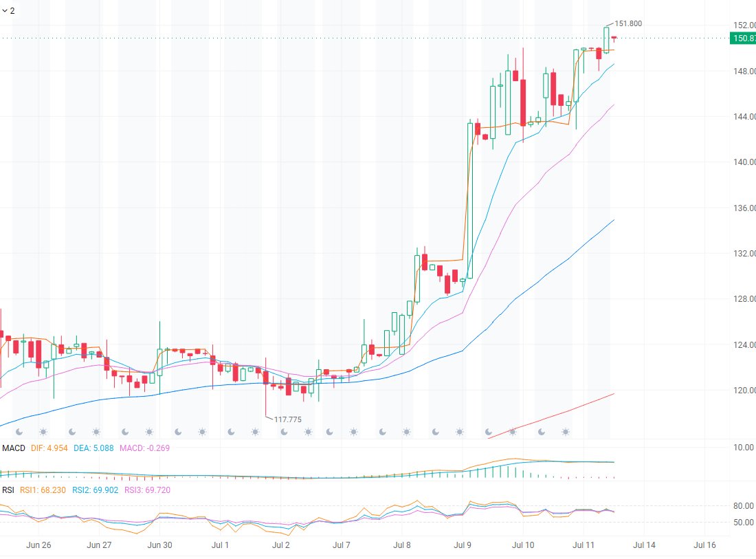Click the 144.00 price axis label
Screen dimensions: 756x559
click(744, 117)
